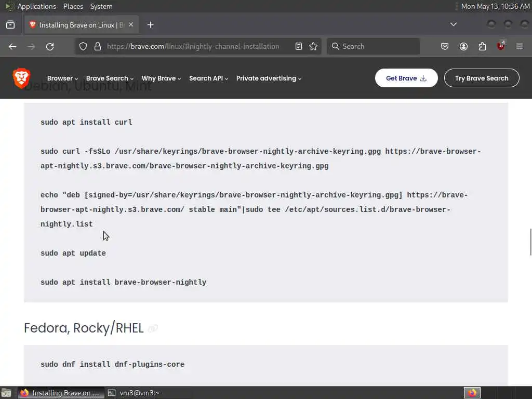Open the extensions puzzle icon
532x399 pixels.
pos(482,46)
